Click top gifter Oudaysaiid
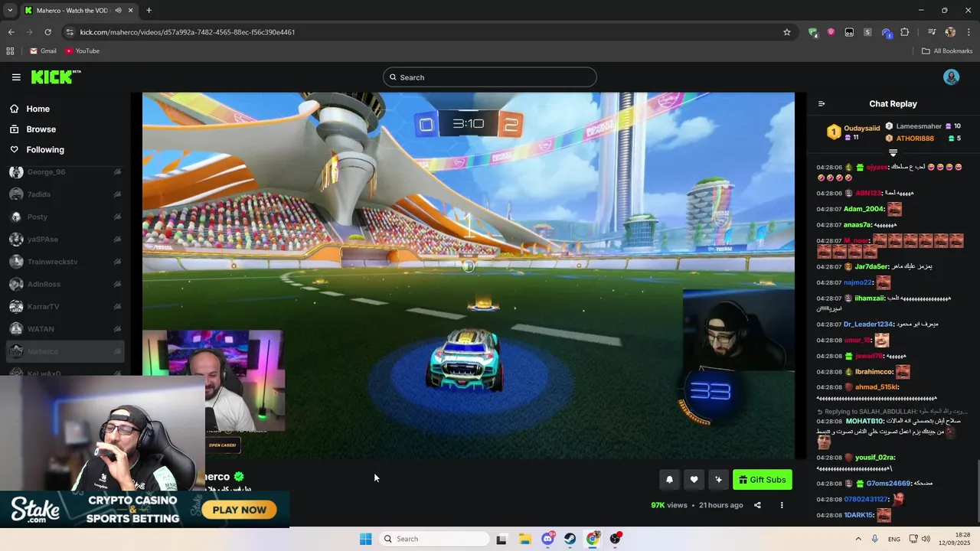 pyautogui.click(x=862, y=129)
